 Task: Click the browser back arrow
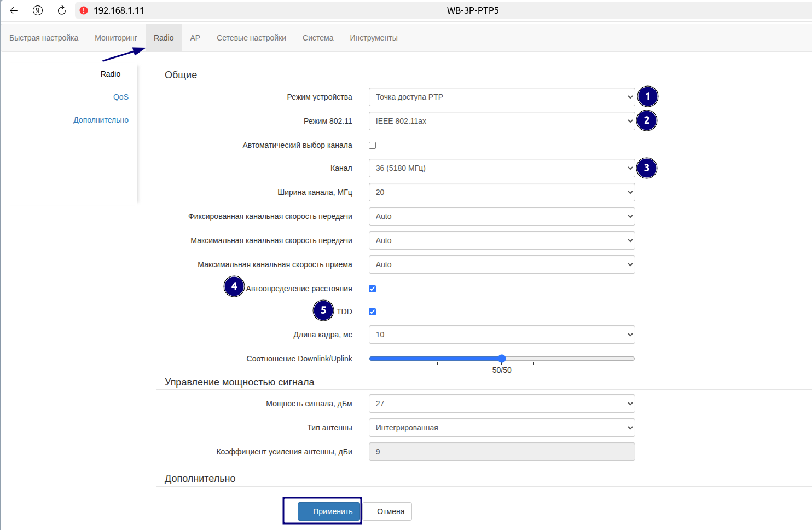click(x=14, y=10)
